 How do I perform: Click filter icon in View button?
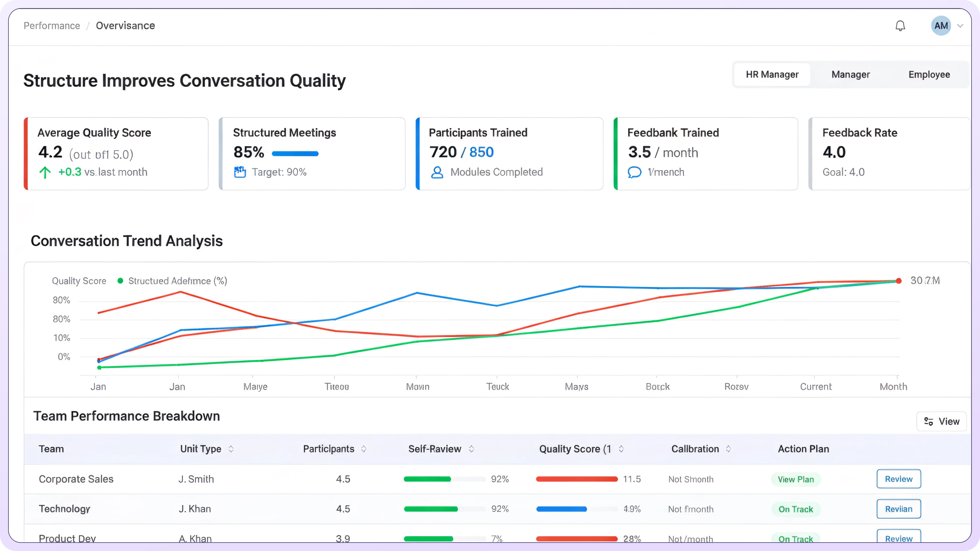(x=929, y=421)
